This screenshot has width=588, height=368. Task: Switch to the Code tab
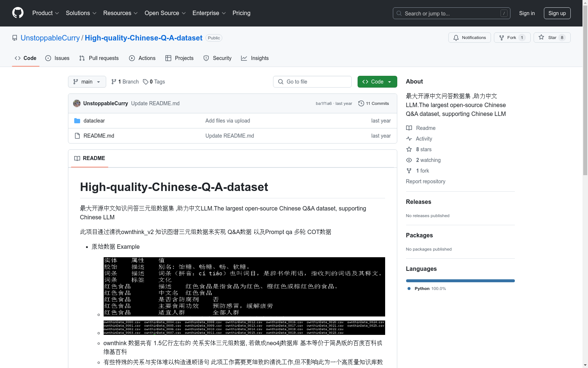[x=25, y=58]
